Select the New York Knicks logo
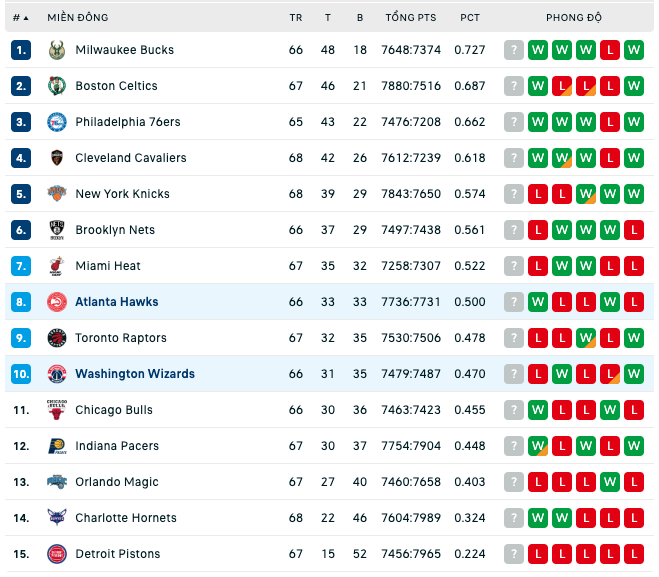This screenshot has width=659, height=577. (x=57, y=194)
